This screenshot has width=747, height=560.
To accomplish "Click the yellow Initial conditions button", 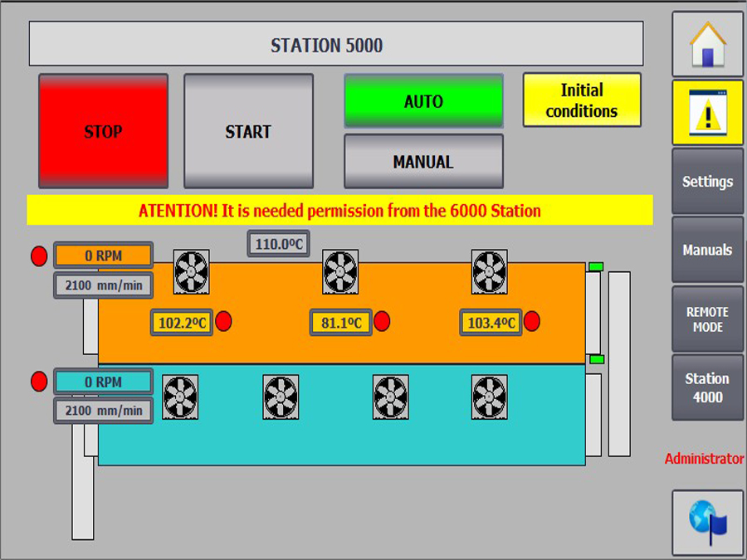I will point(582,100).
